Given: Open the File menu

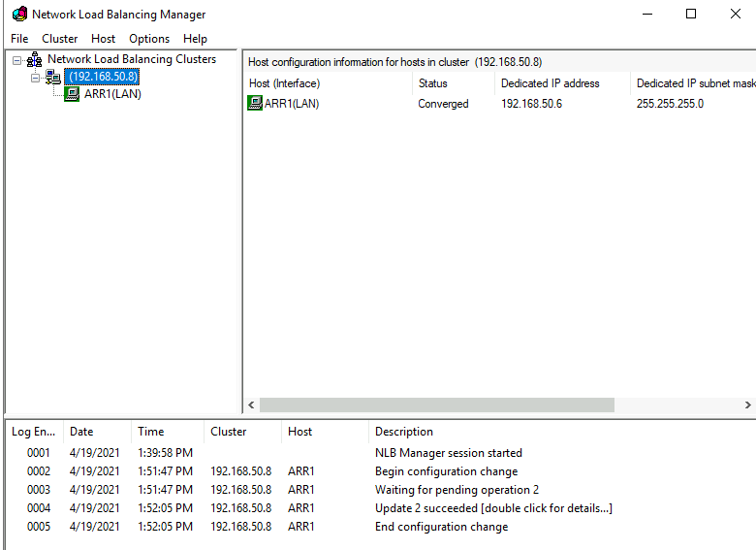Looking at the screenshot, I should pyautogui.click(x=19, y=39).
